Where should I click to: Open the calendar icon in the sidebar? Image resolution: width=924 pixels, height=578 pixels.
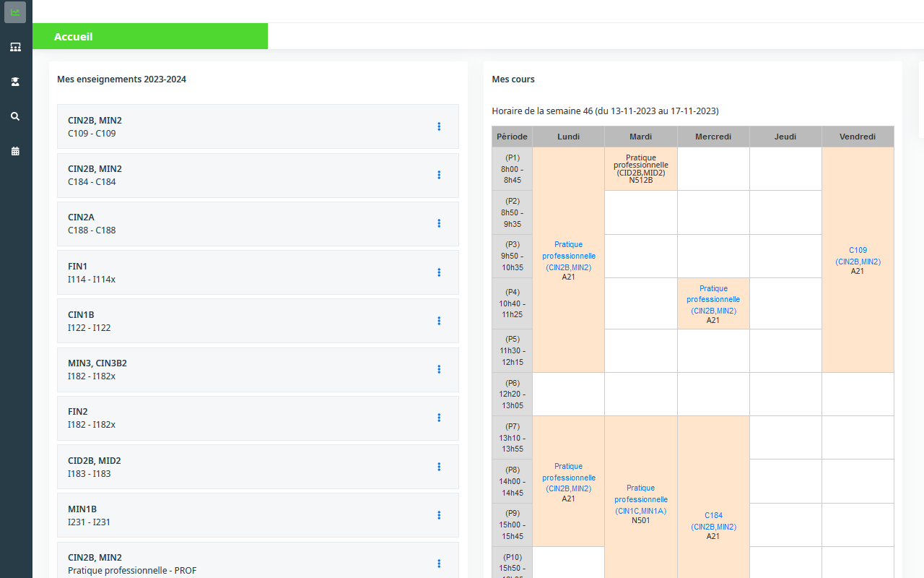[x=14, y=150]
